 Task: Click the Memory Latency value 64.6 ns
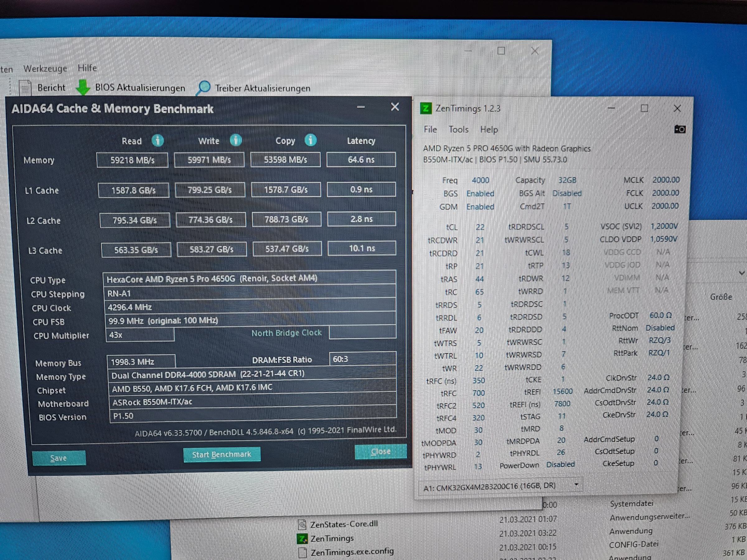click(361, 159)
